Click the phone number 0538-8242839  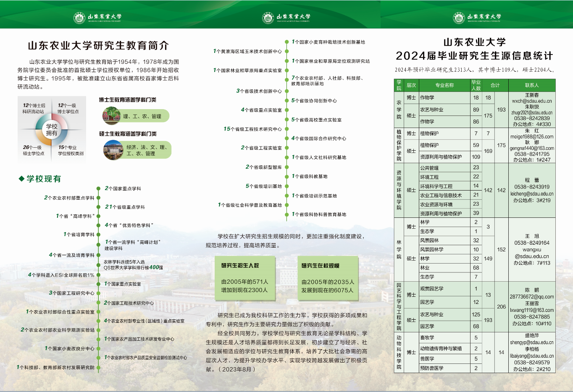point(532,118)
